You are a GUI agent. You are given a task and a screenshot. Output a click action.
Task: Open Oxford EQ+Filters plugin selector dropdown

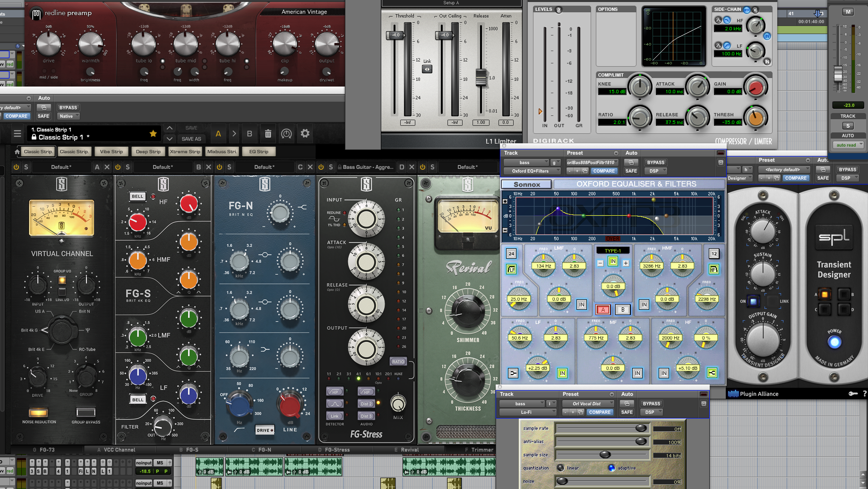(532, 171)
